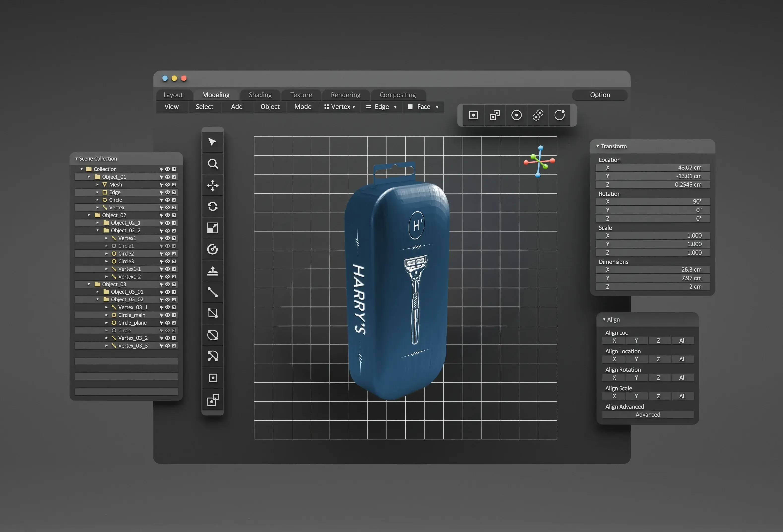The height and width of the screenshot is (532, 783).
Task: Select the arrow cursor tool
Action: pyautogui.click(x=213, y=142)
